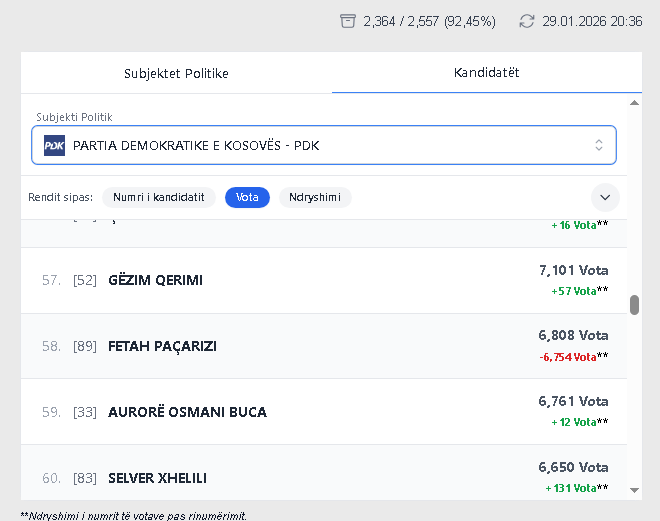Select candidate Fetah Paçarizi
This screenshot has width=660, height=521.
(162, 347)
